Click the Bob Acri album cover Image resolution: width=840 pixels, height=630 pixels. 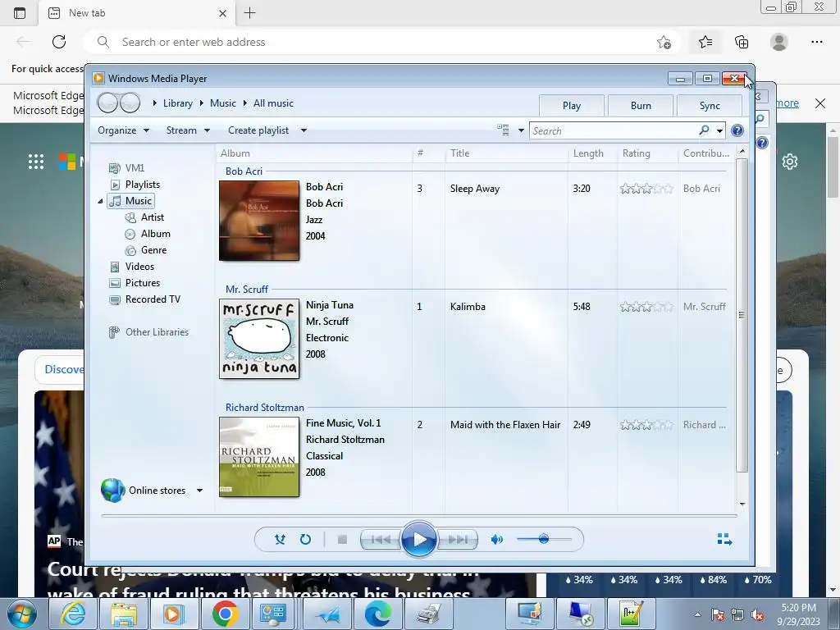click(x=259, y=221)
